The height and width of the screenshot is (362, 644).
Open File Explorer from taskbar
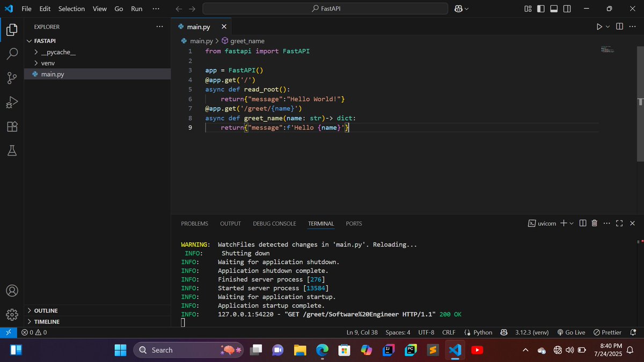tap(300, 350)
